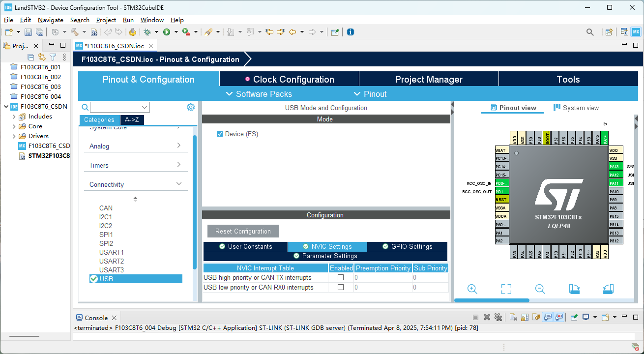Image resolution: width=644 pixels, height=354 pixels.
Task: Open the Software Packs dropdown
Action: (x=259, y=94)
